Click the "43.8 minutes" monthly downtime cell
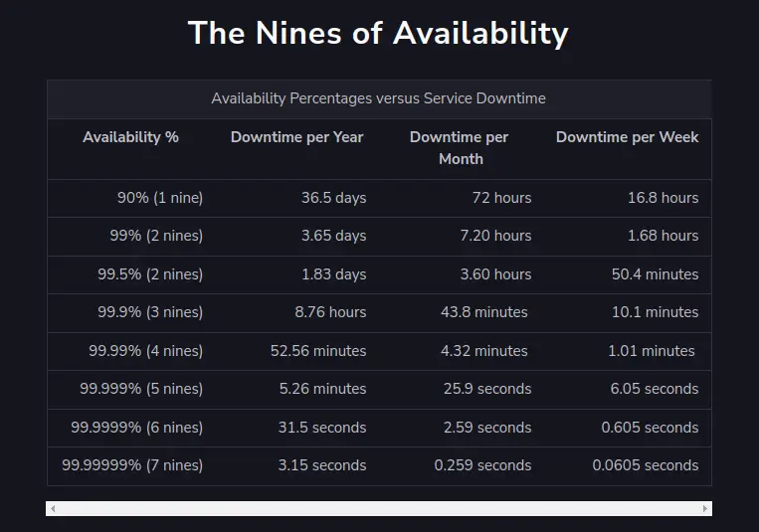This screenshot has height=532, width=759. pos(484,312)
